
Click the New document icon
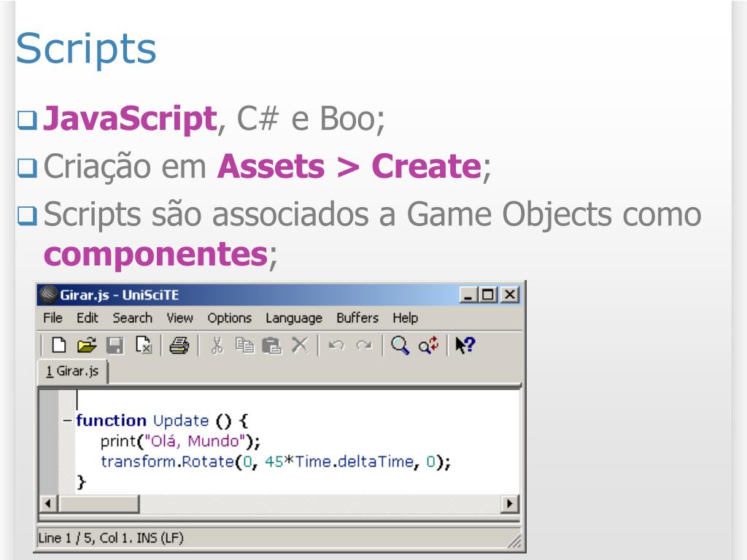click(58, 345)
